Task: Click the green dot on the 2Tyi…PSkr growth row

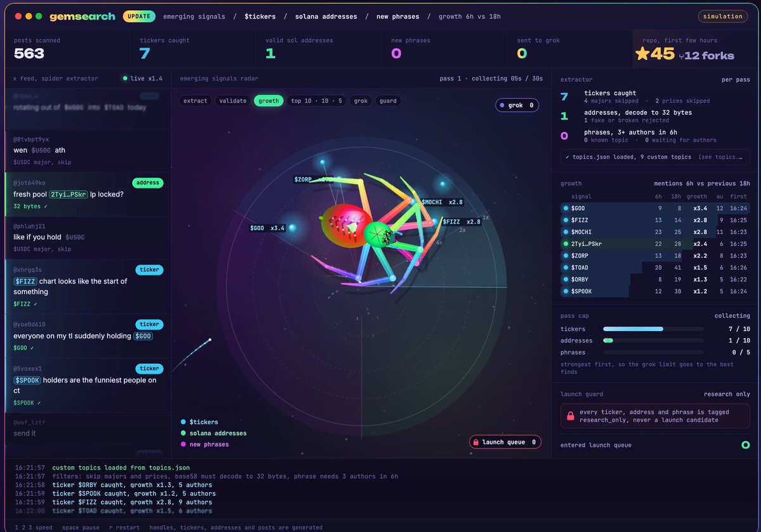Action: (x=566, y=243)
